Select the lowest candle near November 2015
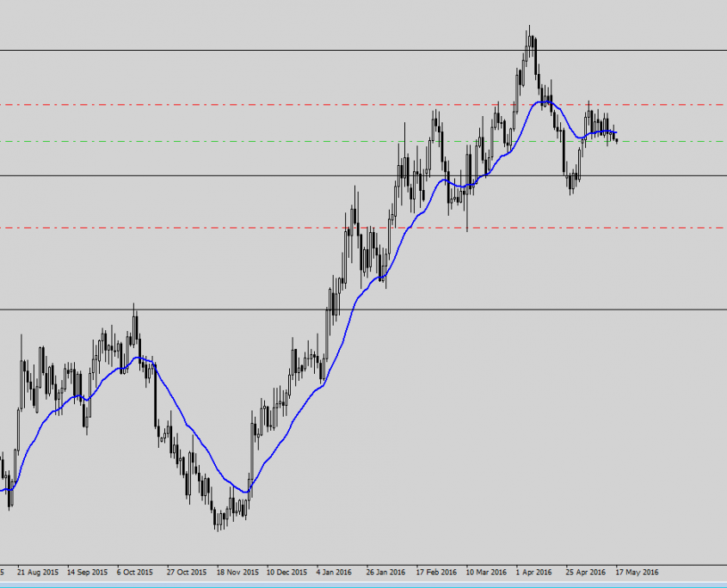Image resolution: width=727 pixels, height=588 pixels. coord(218,520)
